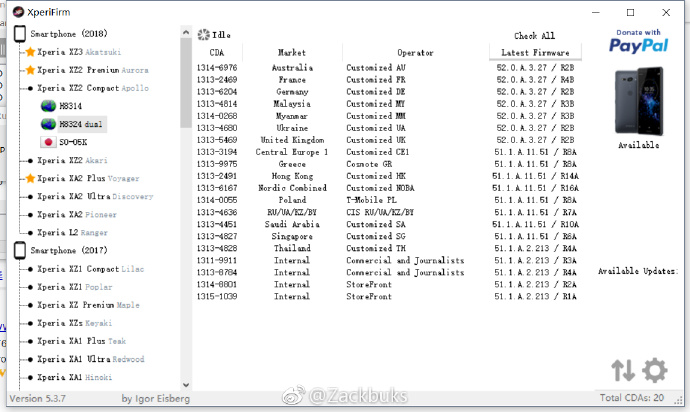Open settings with the gear icon
The width and height of the screenshot is (690, 412).
(655, 370)
